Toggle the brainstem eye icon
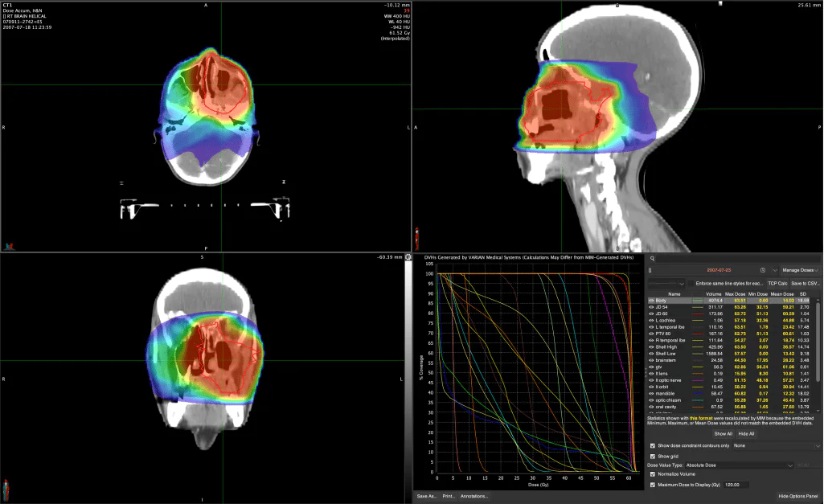The height and width of the screenshot is (504, 824). (652, 360)
